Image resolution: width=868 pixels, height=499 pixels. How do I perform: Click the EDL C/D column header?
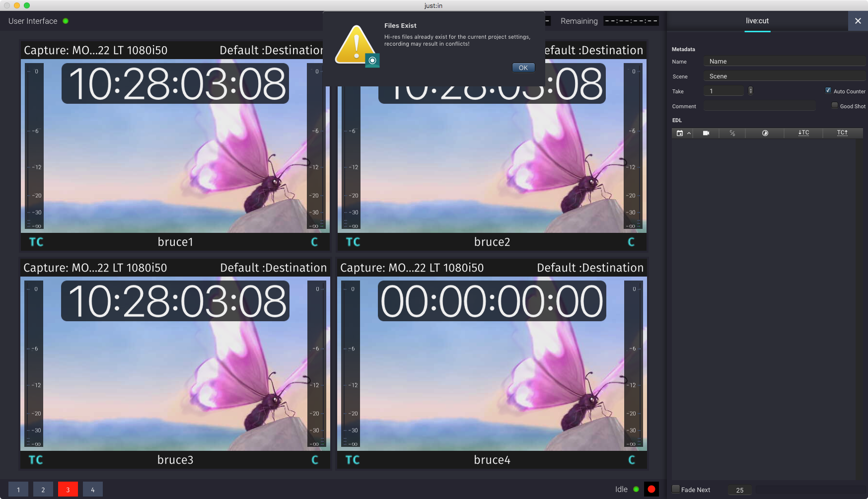pos(732,133)
